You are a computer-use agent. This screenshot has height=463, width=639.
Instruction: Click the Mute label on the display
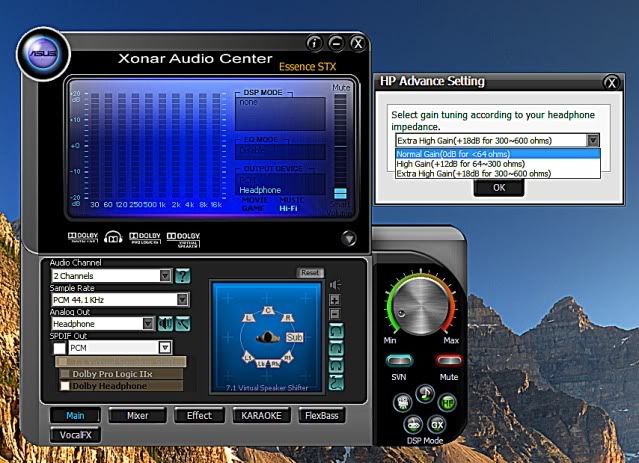click(341, 88)
